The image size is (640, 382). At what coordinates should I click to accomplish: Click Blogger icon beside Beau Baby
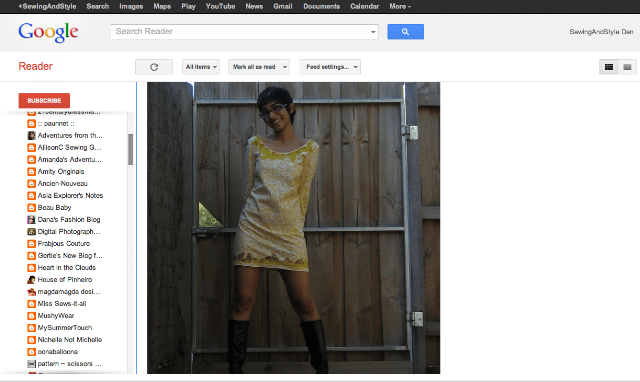[x=31, y=208]
